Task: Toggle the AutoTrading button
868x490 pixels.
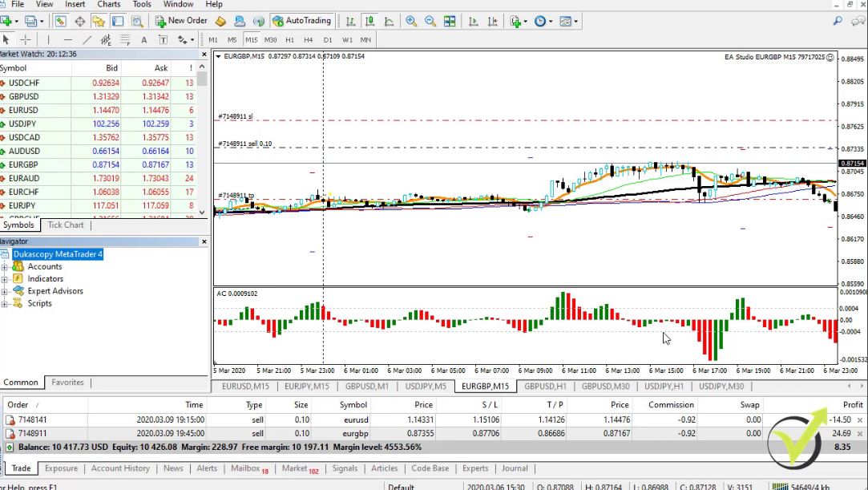Action: [x=301, y=21]
